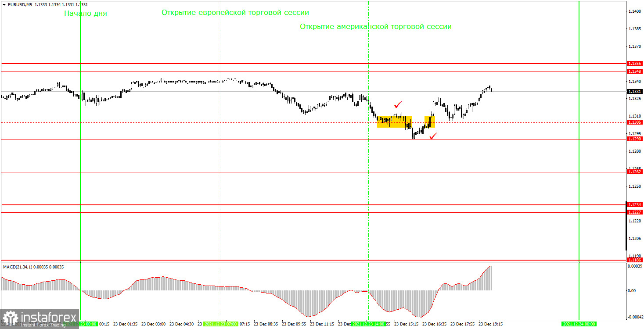Click the 23 Dec 09:55 time axis label
Screen dimensions: 644x329
pyautogui.click(x=294, y=324)
